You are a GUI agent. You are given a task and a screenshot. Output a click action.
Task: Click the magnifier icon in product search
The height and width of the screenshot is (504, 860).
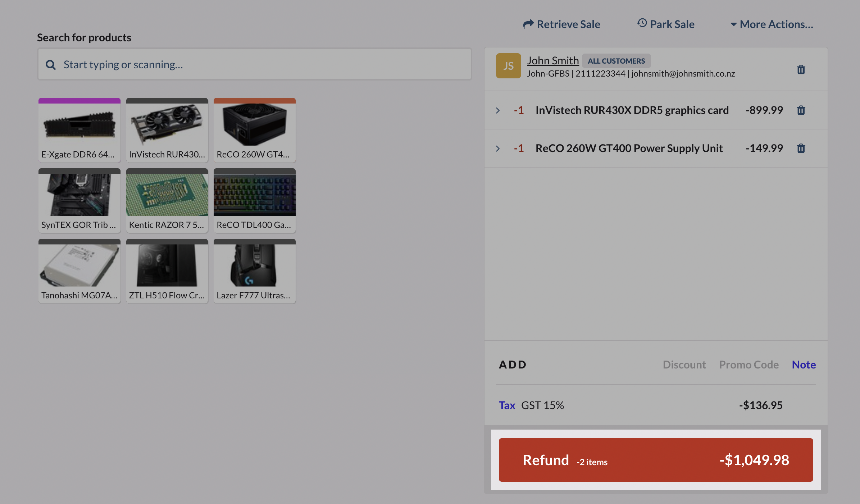(51, 64)
